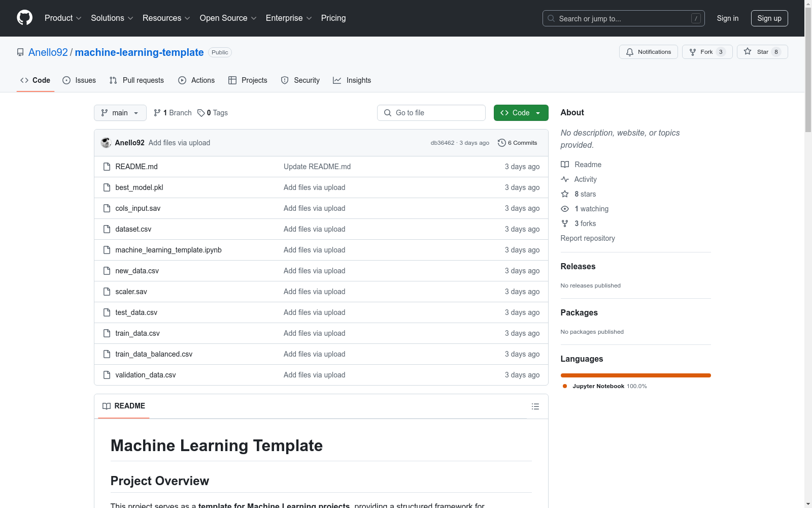Click the file icon beside README.md
Viewport: 812px width, 508px height.
pos(107,167)
